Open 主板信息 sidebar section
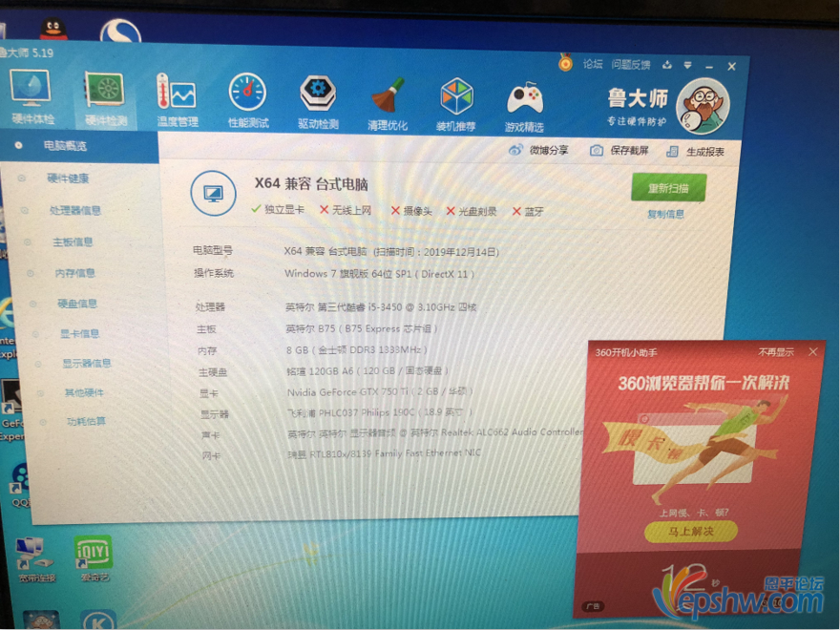Image resolution: width=840 pixels, height=630 pixels. (x=73, y=242)
